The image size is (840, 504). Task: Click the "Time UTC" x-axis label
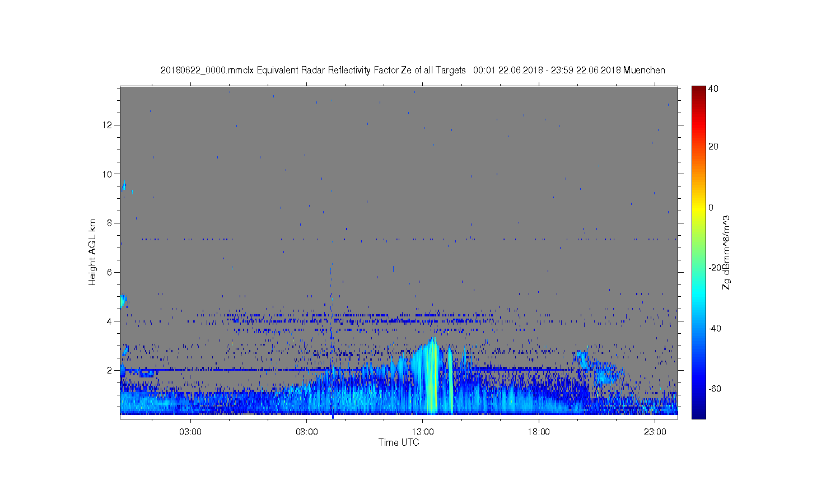point(399,442)
